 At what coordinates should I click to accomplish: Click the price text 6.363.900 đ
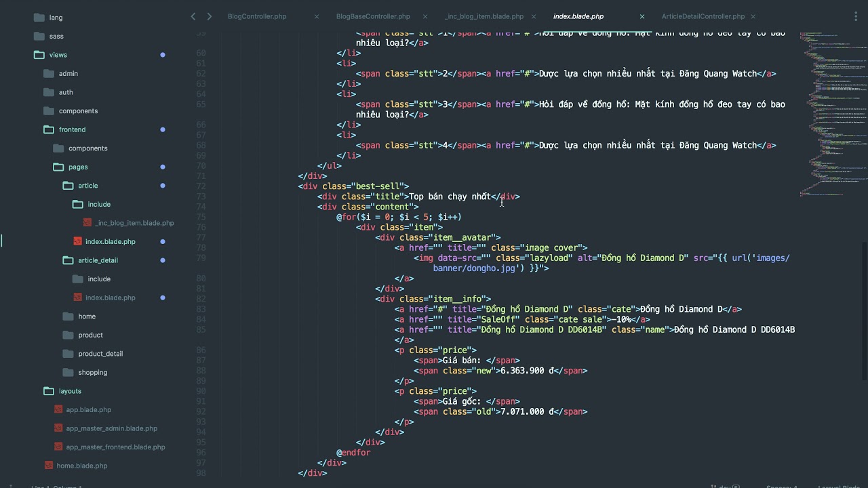(x=527, y=371)
